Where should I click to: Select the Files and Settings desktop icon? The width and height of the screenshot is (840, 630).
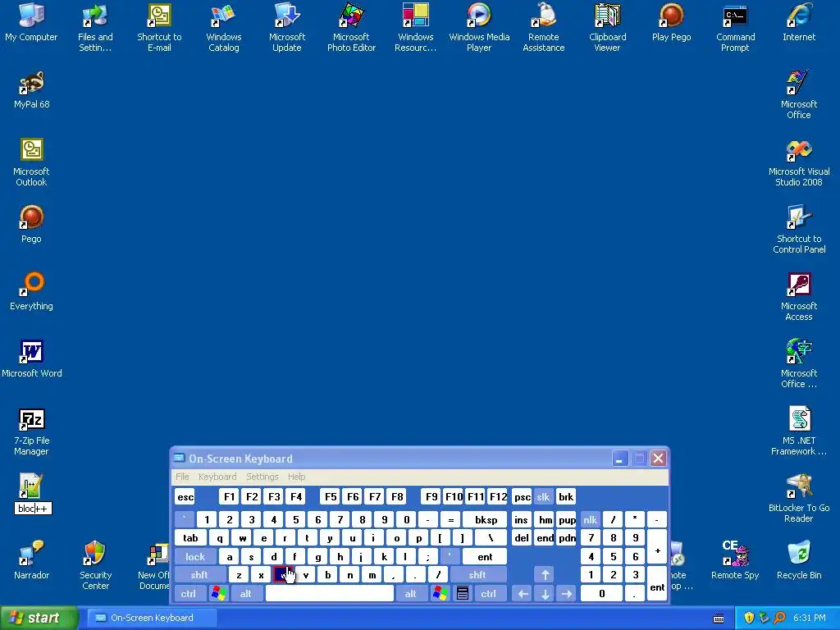click(95, 27)
